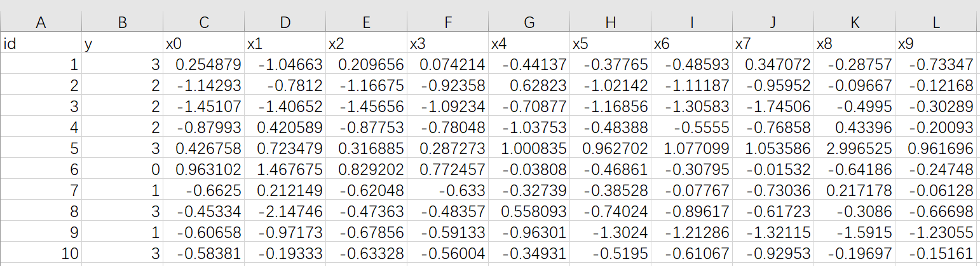Click cell with value 1.467675
980x266 pixels.
coord(285,170)
